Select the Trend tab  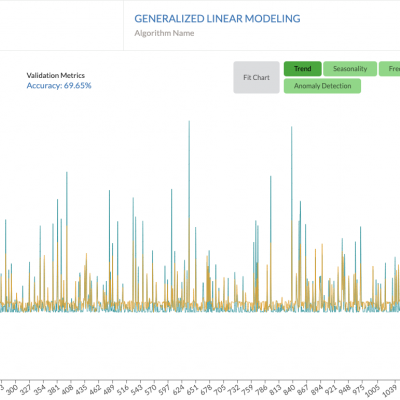(x=303, y=69)
